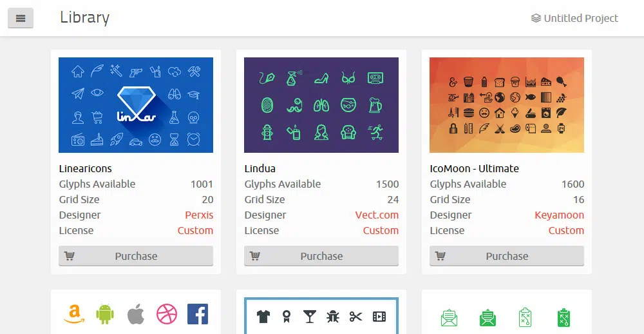The height and width of the screenshot is (334, 644).
Task: Purchase the IcoMoon - Ultimate pack
Action: pos(507,256)
